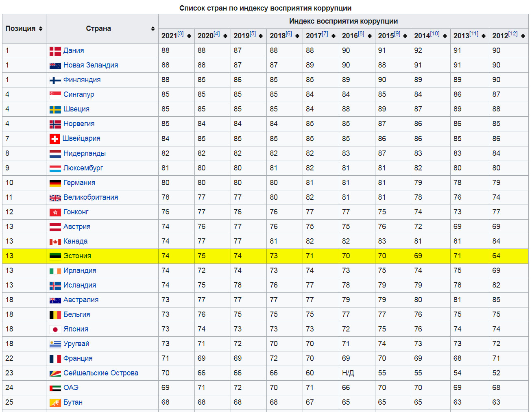
Task: Open the Уругвай country link
Action: pos(76,344)
